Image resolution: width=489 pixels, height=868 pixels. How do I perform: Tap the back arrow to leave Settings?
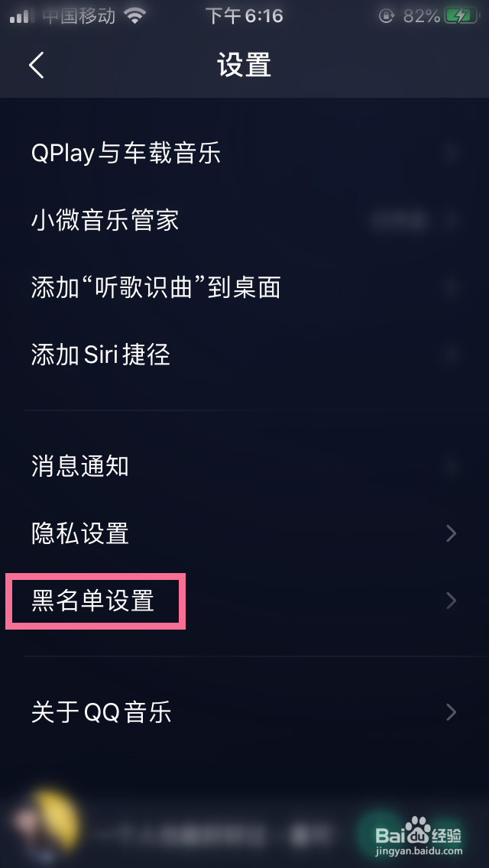(x=36, y=66)
